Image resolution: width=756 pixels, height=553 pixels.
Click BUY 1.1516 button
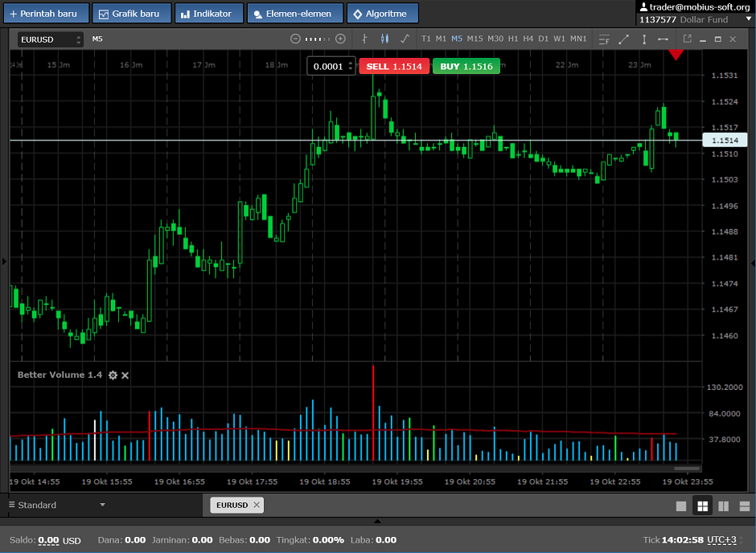466,67
